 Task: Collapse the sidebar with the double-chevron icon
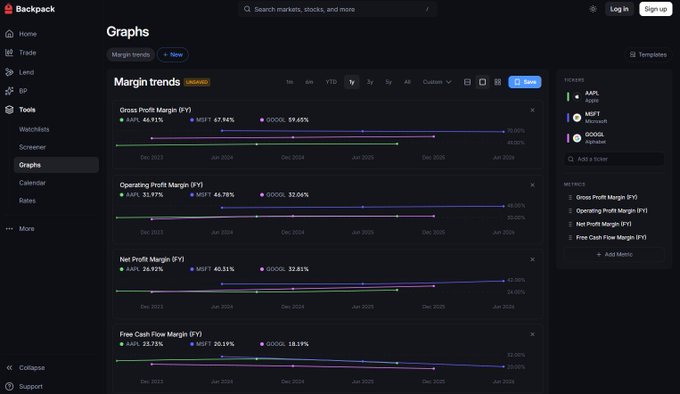(9, 368)
